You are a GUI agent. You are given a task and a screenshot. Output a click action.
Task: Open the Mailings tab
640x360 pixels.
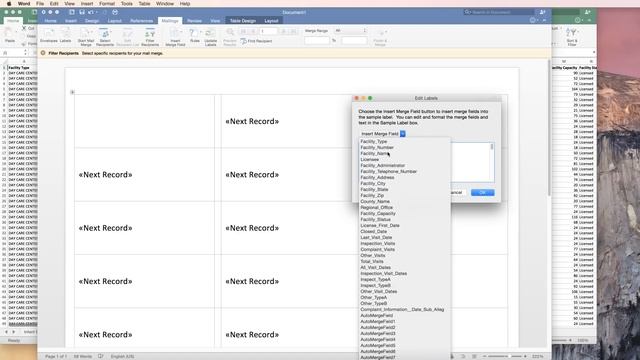pyautogui.click(x=170, y=20)
